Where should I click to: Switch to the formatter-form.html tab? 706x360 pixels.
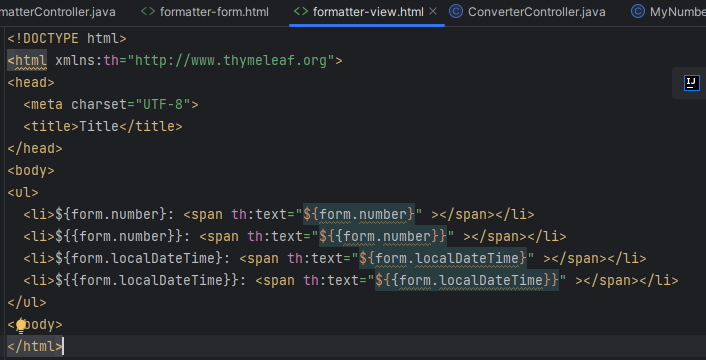point(205,12)
